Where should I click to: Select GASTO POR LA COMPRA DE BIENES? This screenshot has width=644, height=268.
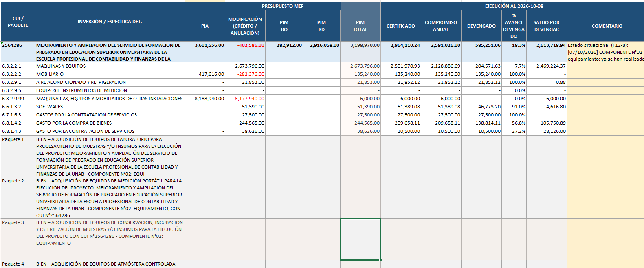tap(110, 123)
